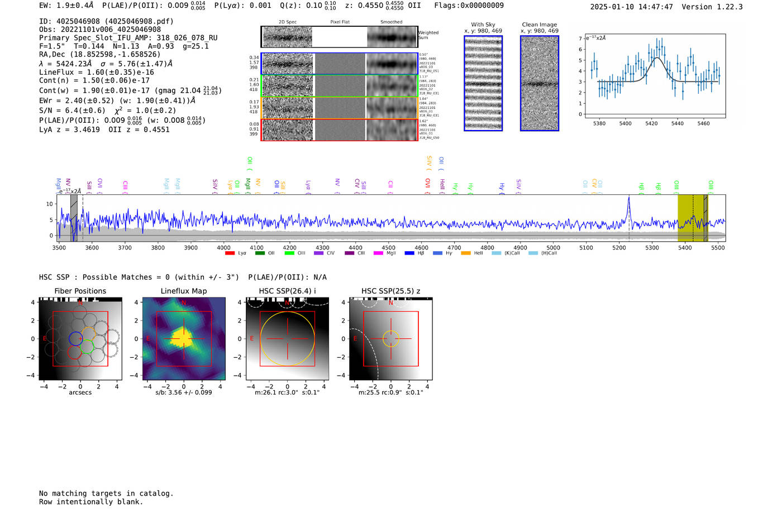Screen dimensions: 782x532
Task: Click the Version 1.22.3 label
Action: pyautogui.click(x=712, y=7)
